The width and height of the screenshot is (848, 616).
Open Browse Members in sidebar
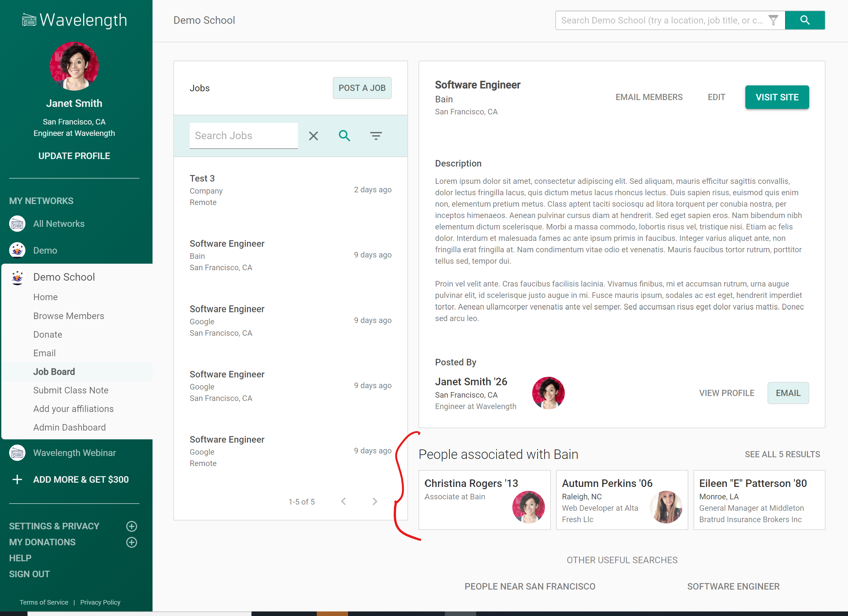pyautogui.click(x=68, y=316)
